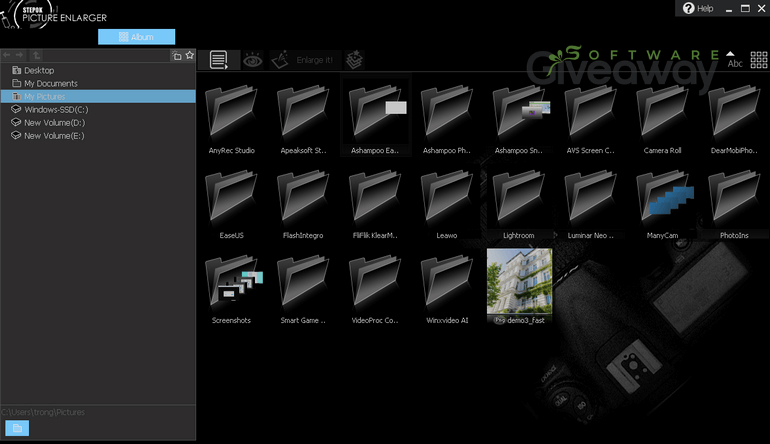Open the AVS Screen C.. folder
Viewport: 770px width, 444px height.
click(x=590, y=119)
